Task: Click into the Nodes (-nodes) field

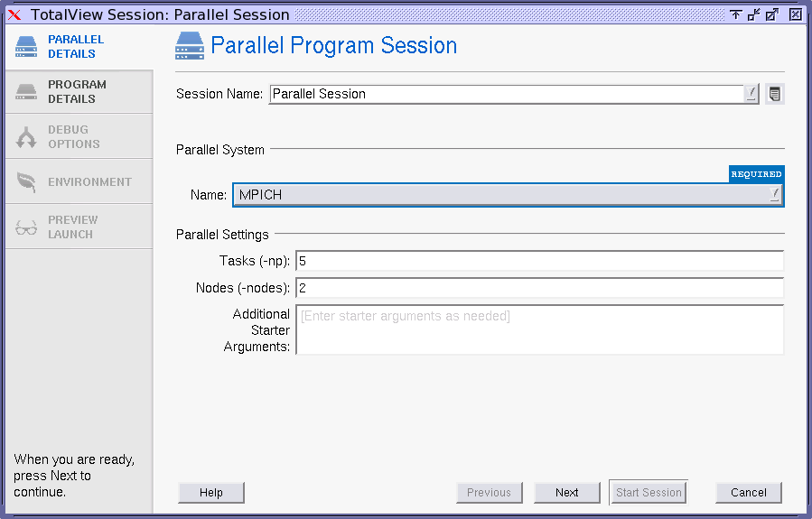Action: pyautogui.click(x=539, y=288)
